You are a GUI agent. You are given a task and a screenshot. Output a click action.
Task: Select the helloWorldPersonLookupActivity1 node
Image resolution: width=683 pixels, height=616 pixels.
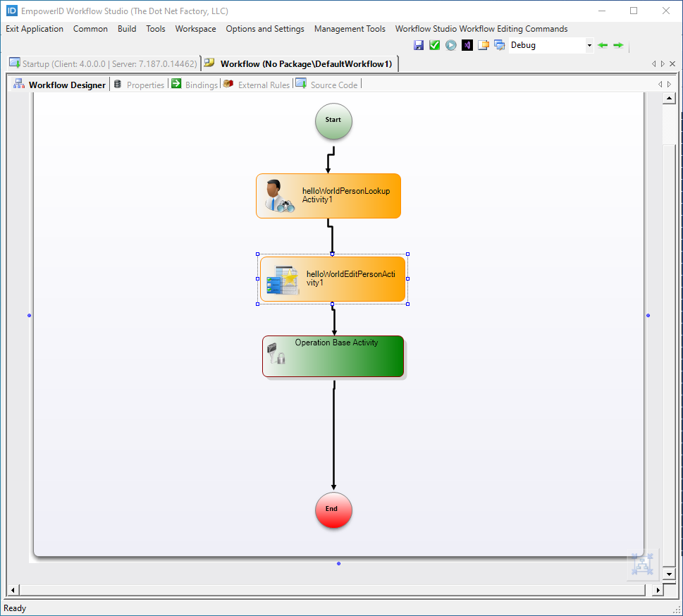(x=328, y=195)
